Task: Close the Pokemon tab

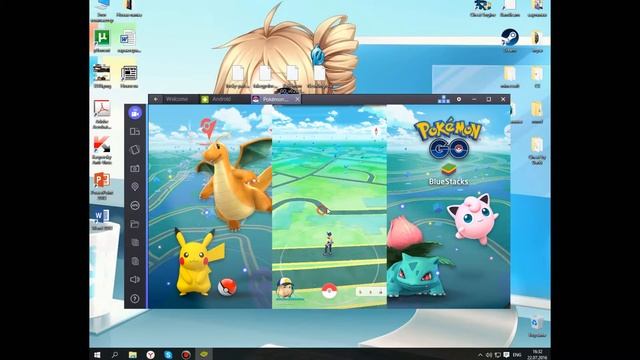Action: point(297,99)
